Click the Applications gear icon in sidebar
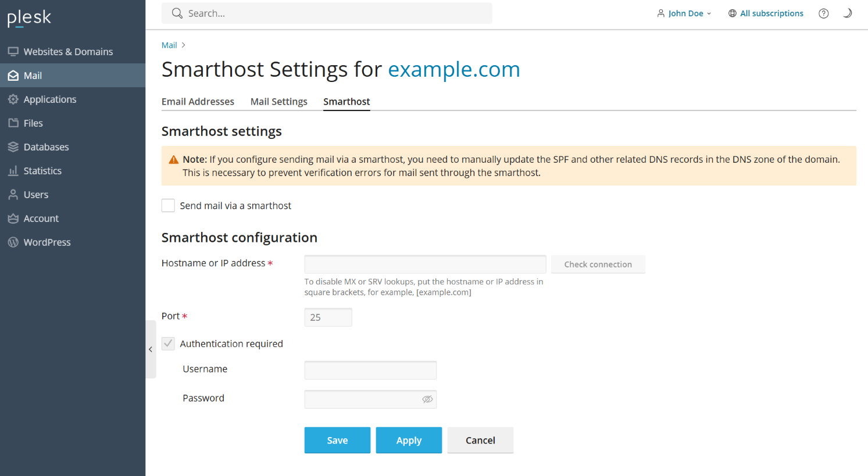 13,99
